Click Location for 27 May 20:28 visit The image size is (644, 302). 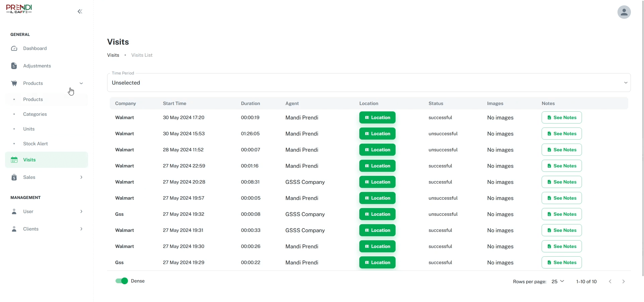click(377, 182)
